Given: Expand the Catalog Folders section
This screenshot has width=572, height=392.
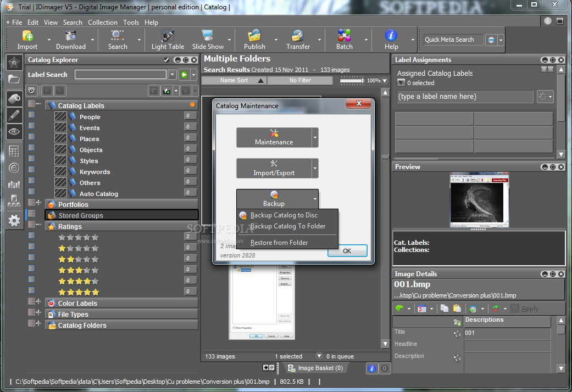Looking at the screenshot, I should point(38,323).
